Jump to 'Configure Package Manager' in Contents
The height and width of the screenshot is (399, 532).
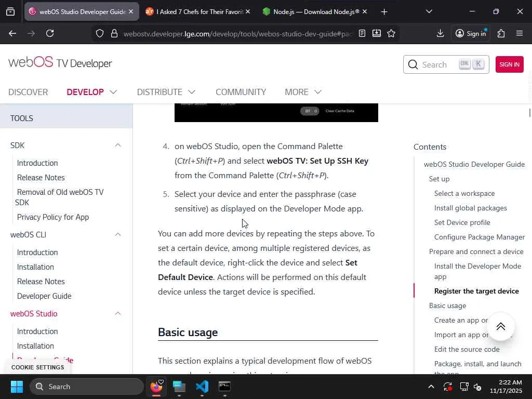480,237
